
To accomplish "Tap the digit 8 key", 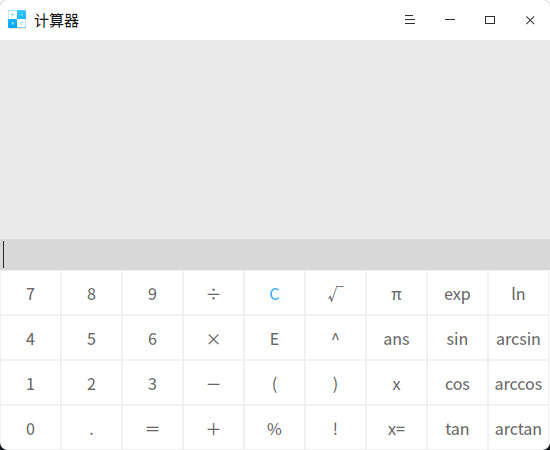I will click(x=91, y=294).
